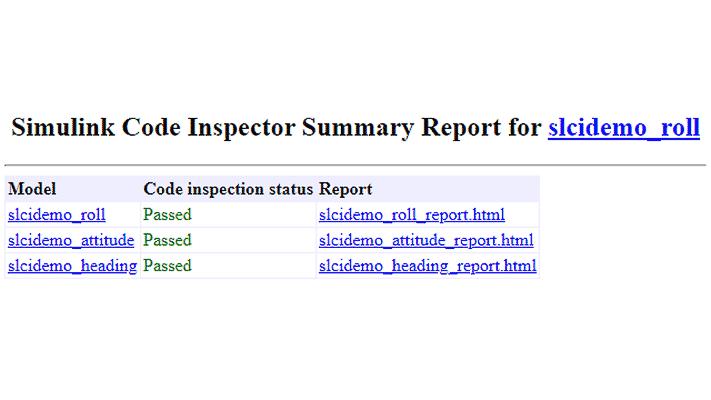Open slcidemo_heading_report.html report
Viewport: 711px width, 400px height.
[428, 266]
